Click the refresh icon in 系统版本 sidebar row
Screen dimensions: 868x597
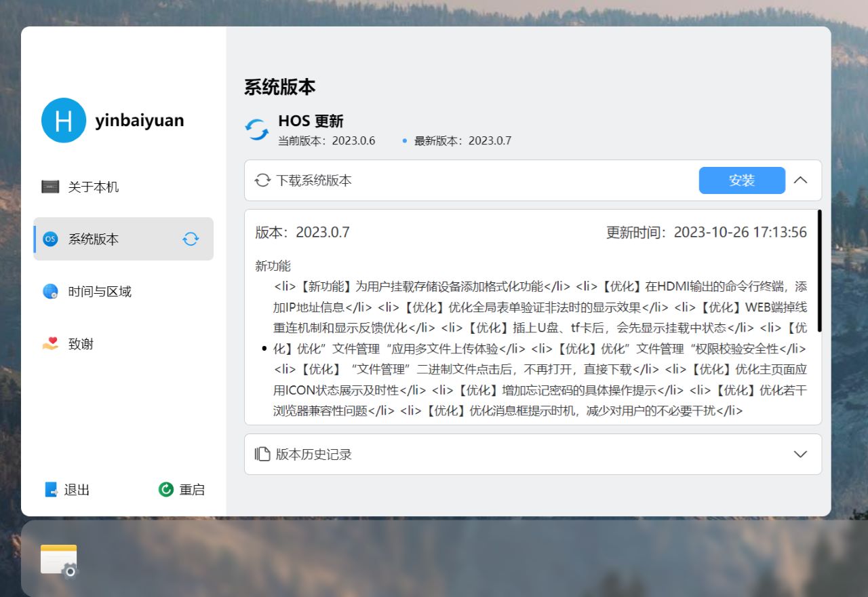point(191,239)
